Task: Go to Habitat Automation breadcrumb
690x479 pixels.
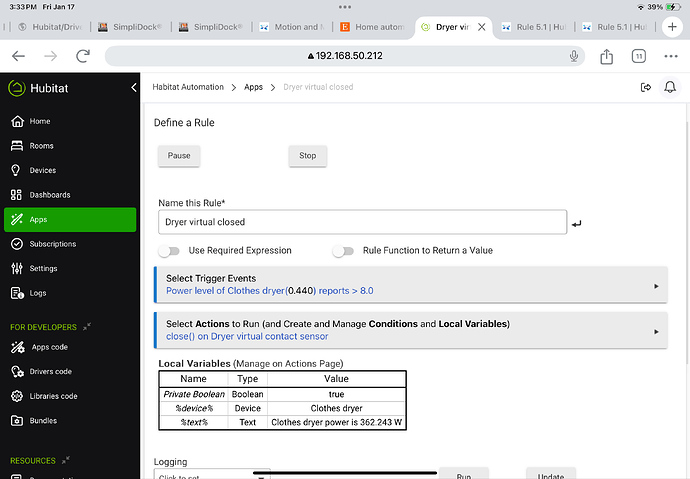Action: pyautogui.click(x=188, y=87)
